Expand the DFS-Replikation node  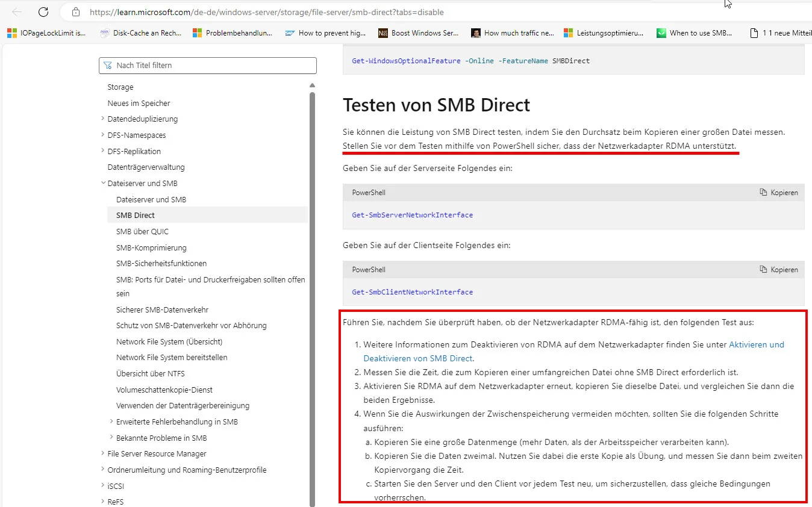pos(103,151)
